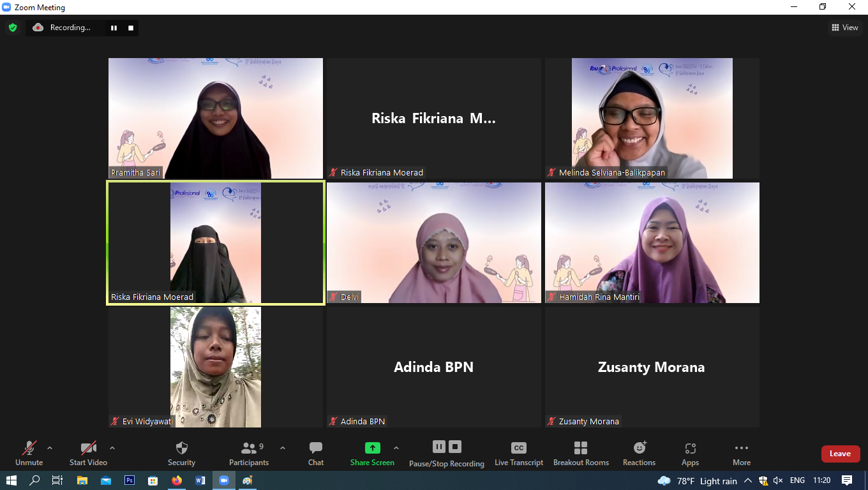The height and width of the screenshot is (490, 868).
Task: Select Pramitha Sari's video tile
Action: click(216, 118)
